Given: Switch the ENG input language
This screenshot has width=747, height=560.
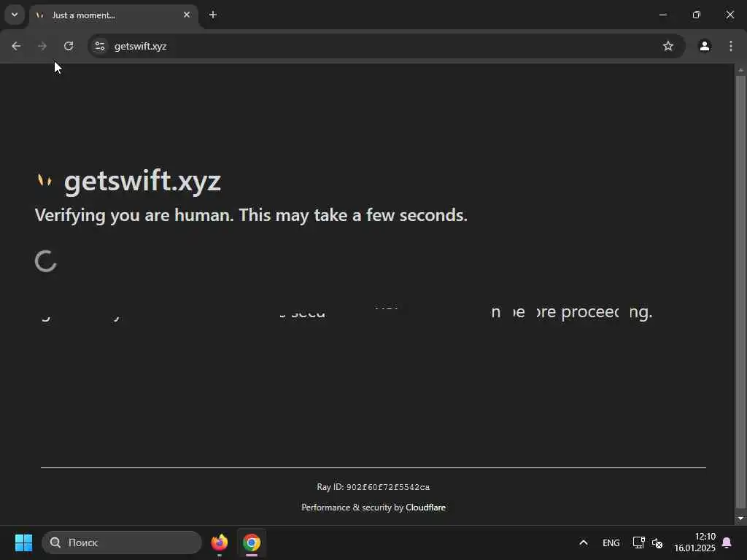Looking at the screenshot, I should (x=611, y=542).
